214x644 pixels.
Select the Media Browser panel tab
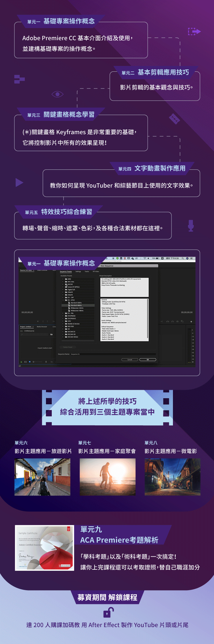click(x=42, y=327)
